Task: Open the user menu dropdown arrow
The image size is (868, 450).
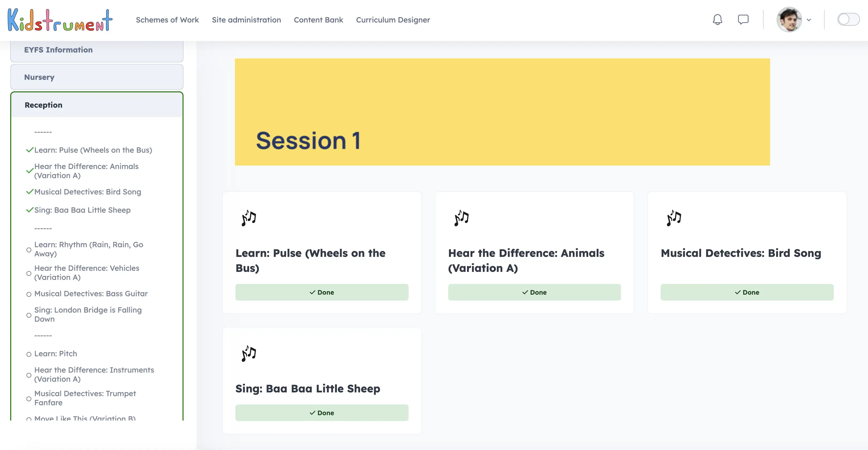Action: pyautogui.click(x=809, y=20)
